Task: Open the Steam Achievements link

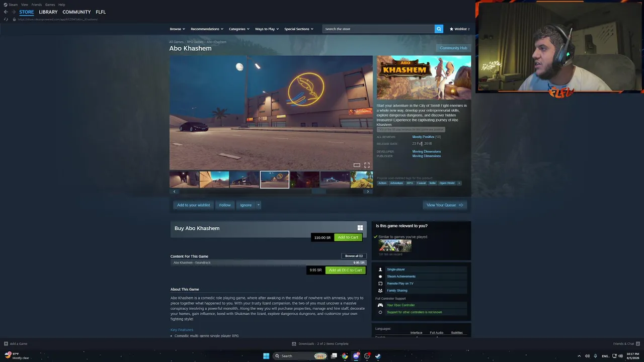Action: tap(401, 277)
